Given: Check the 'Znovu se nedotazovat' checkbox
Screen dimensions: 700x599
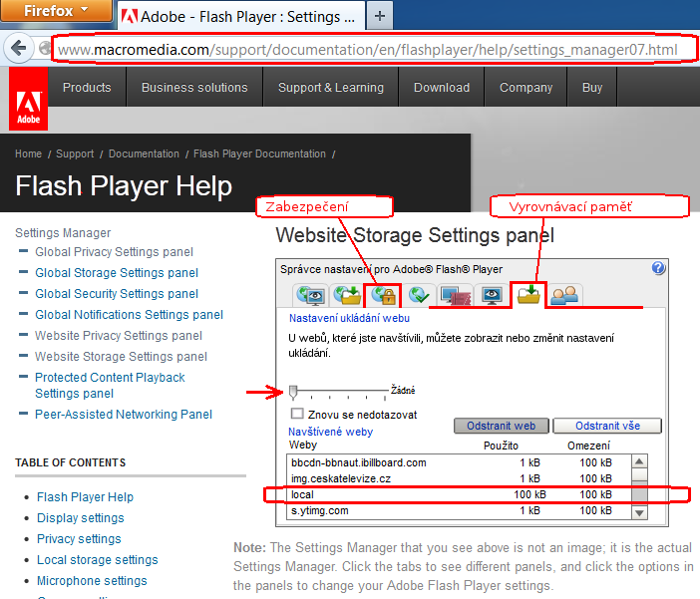Looking at the screenshot, I should (297, 414).
